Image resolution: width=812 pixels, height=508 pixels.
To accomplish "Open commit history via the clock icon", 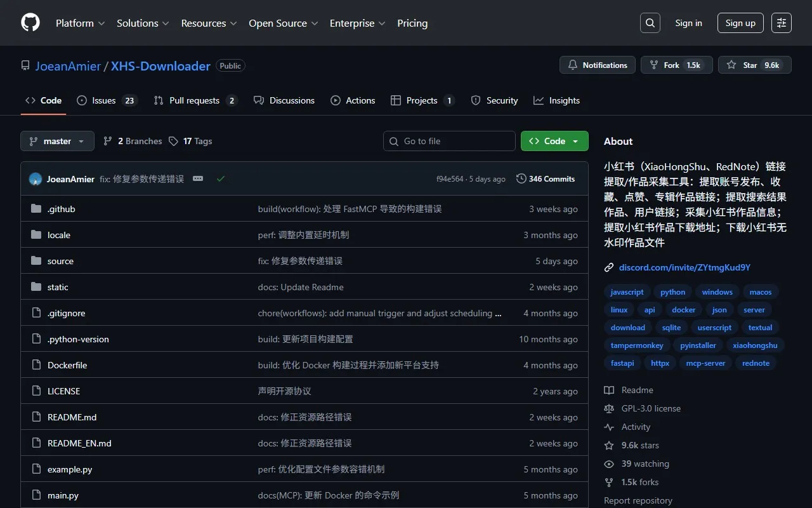I will coord(520,178).
